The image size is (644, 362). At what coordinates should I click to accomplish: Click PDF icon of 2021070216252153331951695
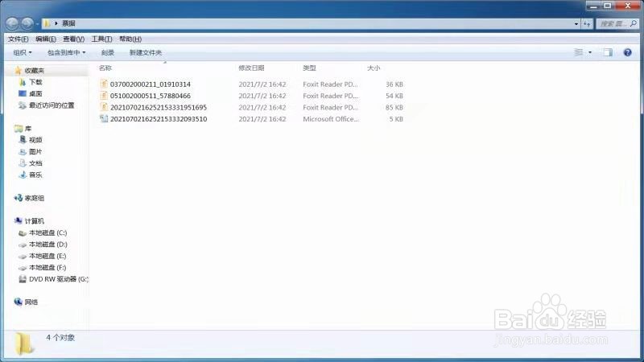tap(104, 107)
